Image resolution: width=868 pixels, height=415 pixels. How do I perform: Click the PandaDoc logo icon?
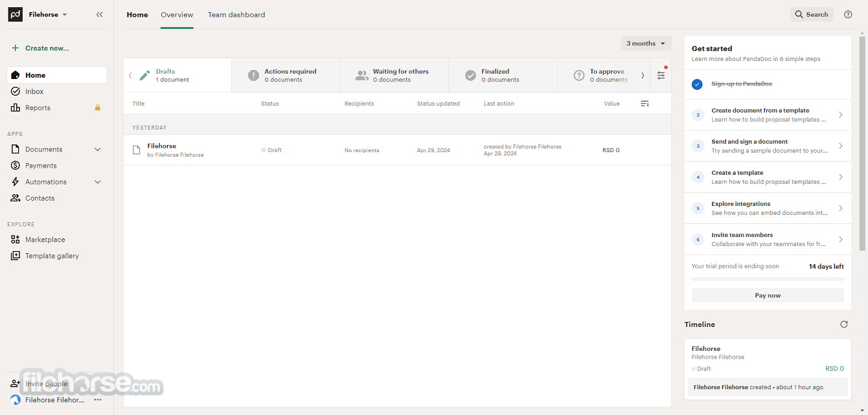16,14
